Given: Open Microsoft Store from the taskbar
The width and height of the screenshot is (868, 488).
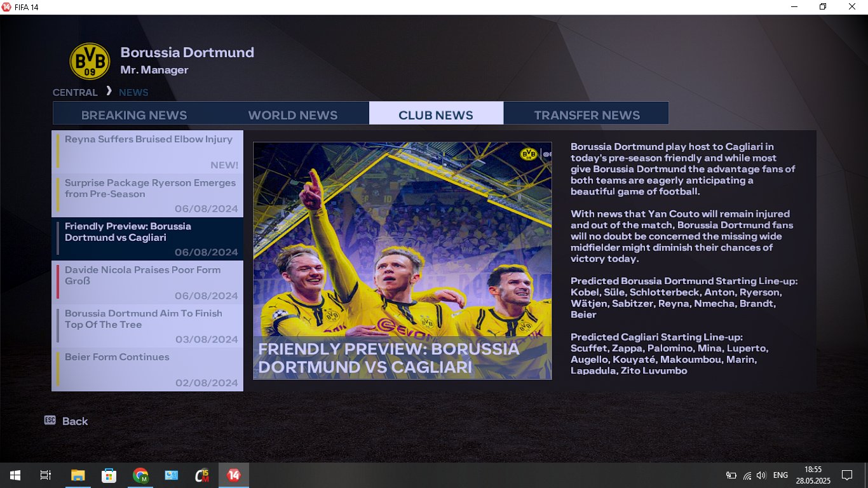Looking at the screenshot, I should click(x=109, y=475).
